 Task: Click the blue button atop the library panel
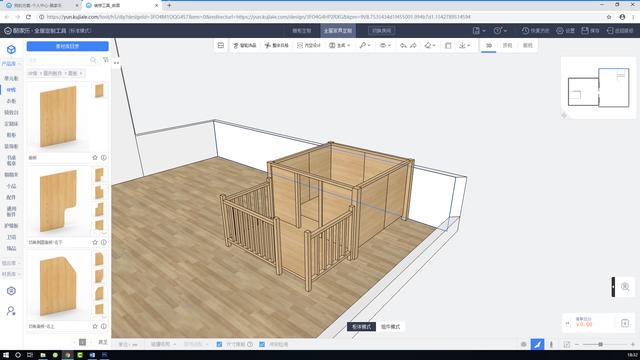[x=68, y=46]
